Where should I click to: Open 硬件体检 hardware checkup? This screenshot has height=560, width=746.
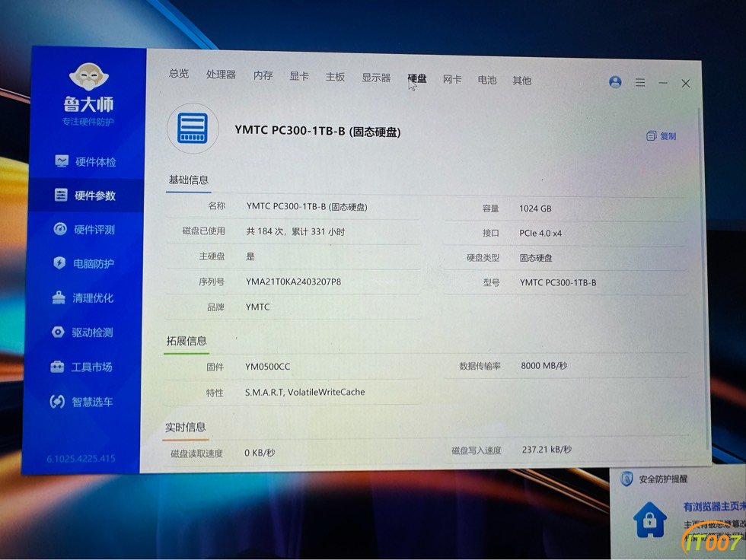point(85,161)
